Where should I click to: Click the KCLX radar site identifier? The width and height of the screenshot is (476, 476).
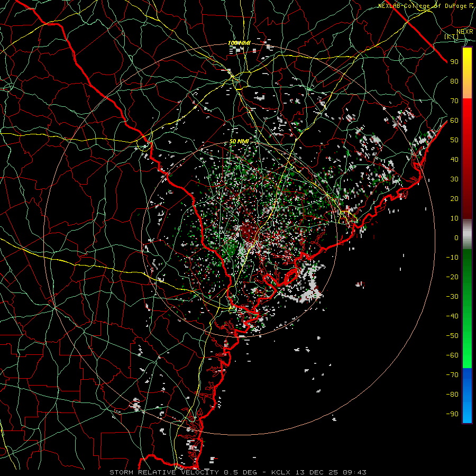pos(281,472)
